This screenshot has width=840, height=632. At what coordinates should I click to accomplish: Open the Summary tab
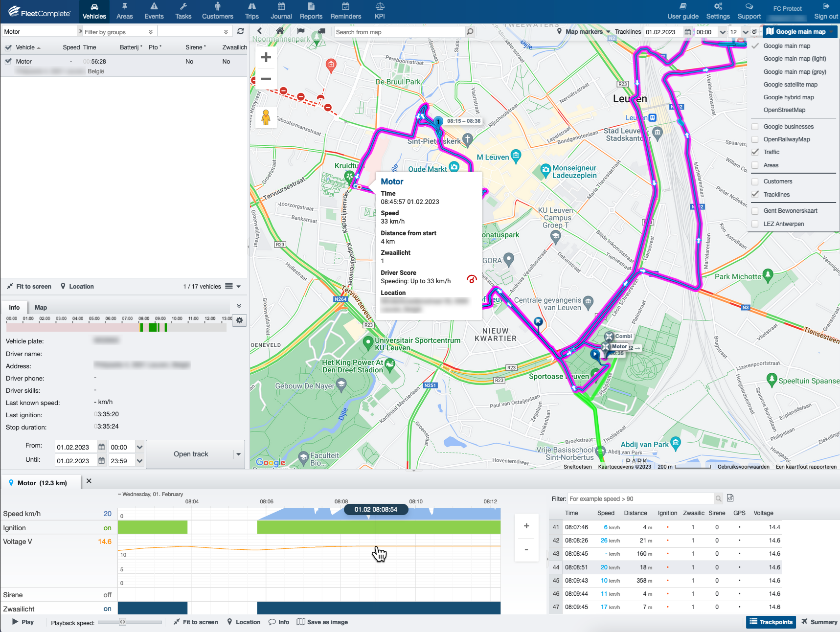click(819, 622)
